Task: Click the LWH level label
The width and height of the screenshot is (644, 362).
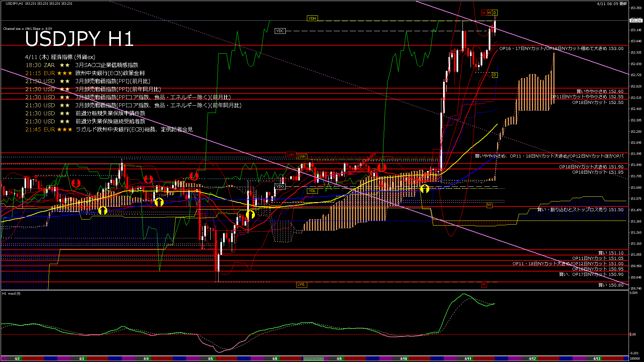Action: pos(301,157)
